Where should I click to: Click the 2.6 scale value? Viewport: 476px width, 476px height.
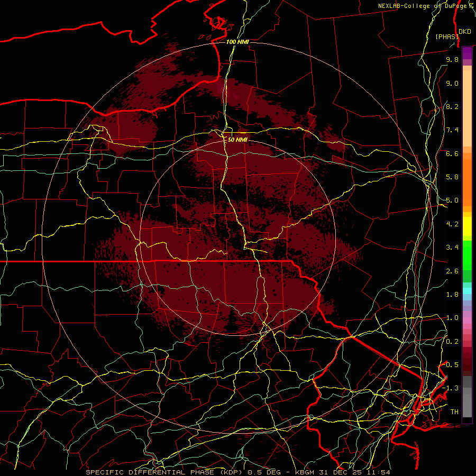pyautogui.click(x=452, y=271)
